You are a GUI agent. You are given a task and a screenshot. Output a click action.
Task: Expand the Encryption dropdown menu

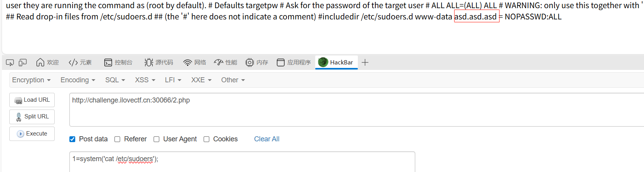tap(31, 80)
